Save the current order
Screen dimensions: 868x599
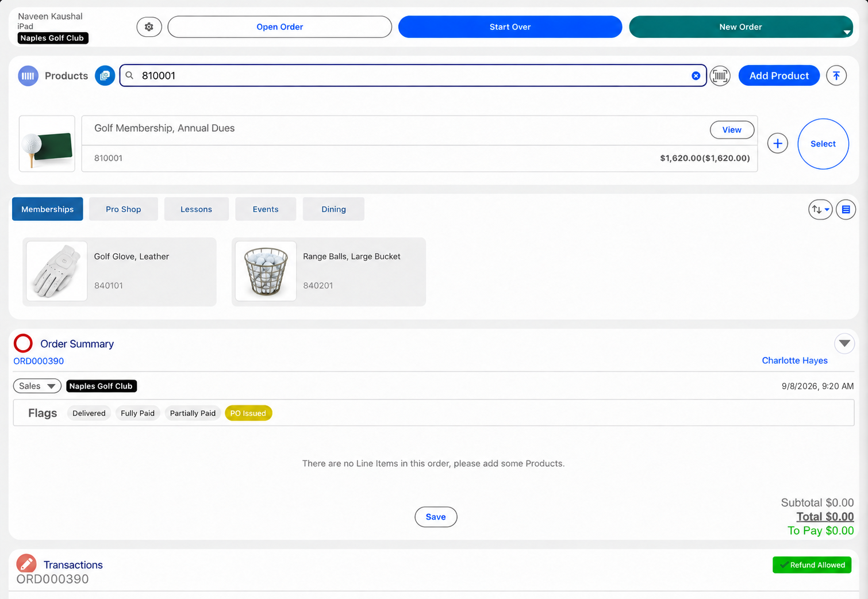click(436, 517)
